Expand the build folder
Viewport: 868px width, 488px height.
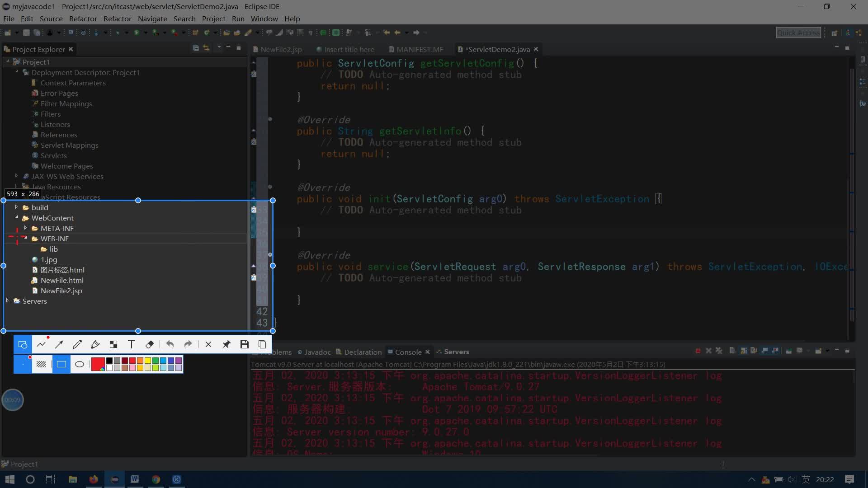coord(16,207)
